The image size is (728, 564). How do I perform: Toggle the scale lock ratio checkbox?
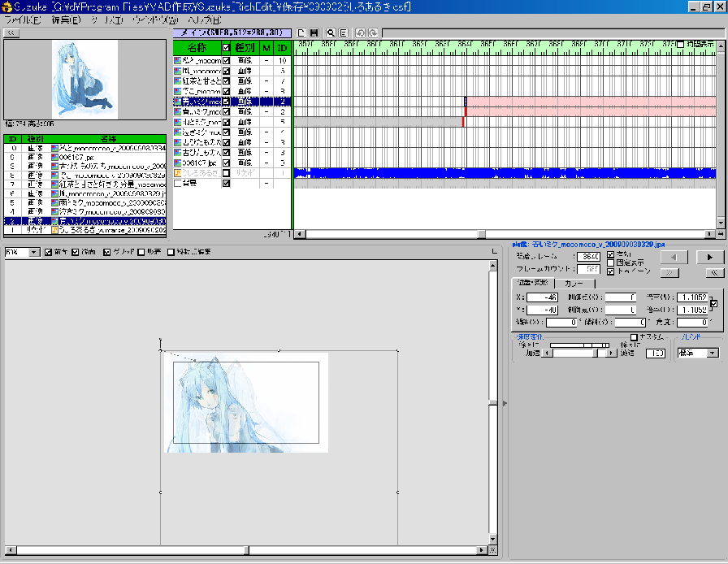click(x=713, y=303)
